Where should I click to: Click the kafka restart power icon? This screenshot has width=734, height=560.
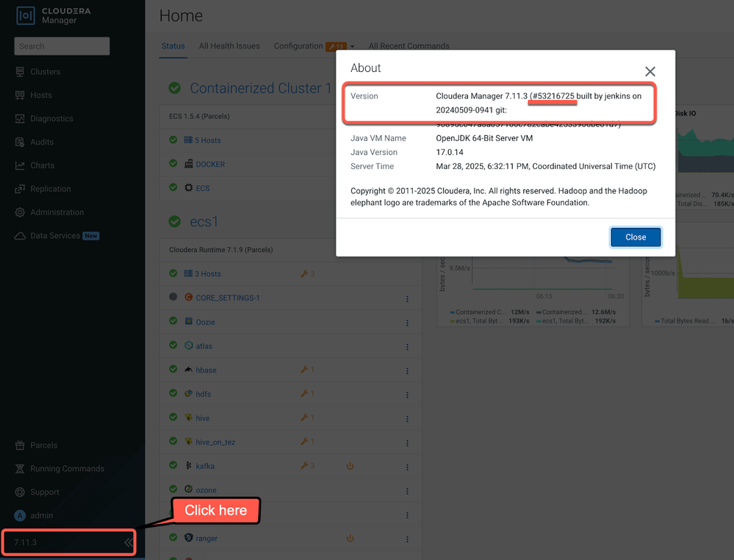point(350,466)
